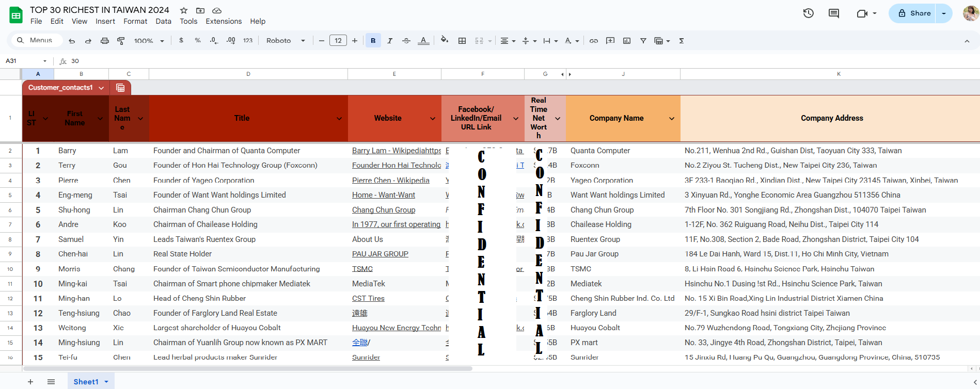
Task: Insert a link
Action: click(594, 41)
